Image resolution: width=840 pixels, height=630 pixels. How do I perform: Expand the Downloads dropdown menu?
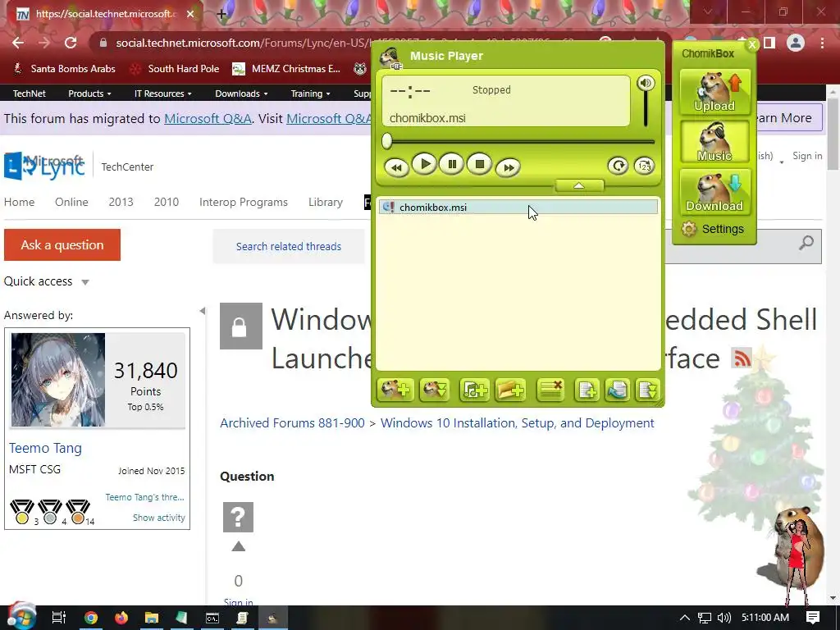pyautogui.click(x=241, y=94)
